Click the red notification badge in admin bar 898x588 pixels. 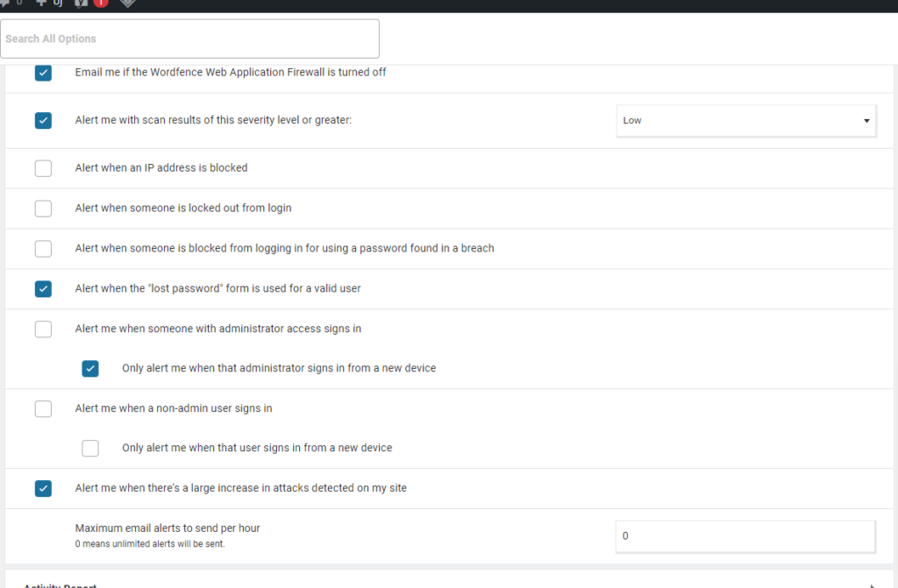[101, 3]
